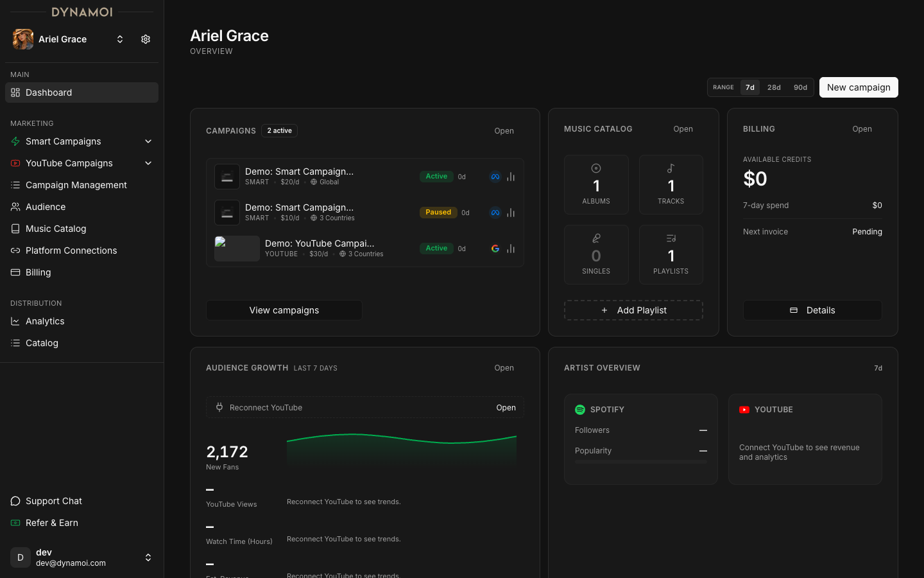This screenshot has width=924, height=578.
Task: Open the Ariel Grace artist switcher
Action: 119,39
